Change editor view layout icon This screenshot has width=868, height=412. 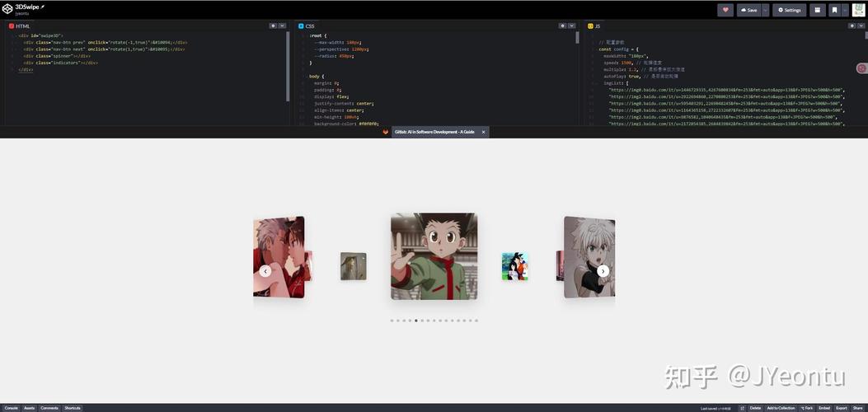(817, 10)
